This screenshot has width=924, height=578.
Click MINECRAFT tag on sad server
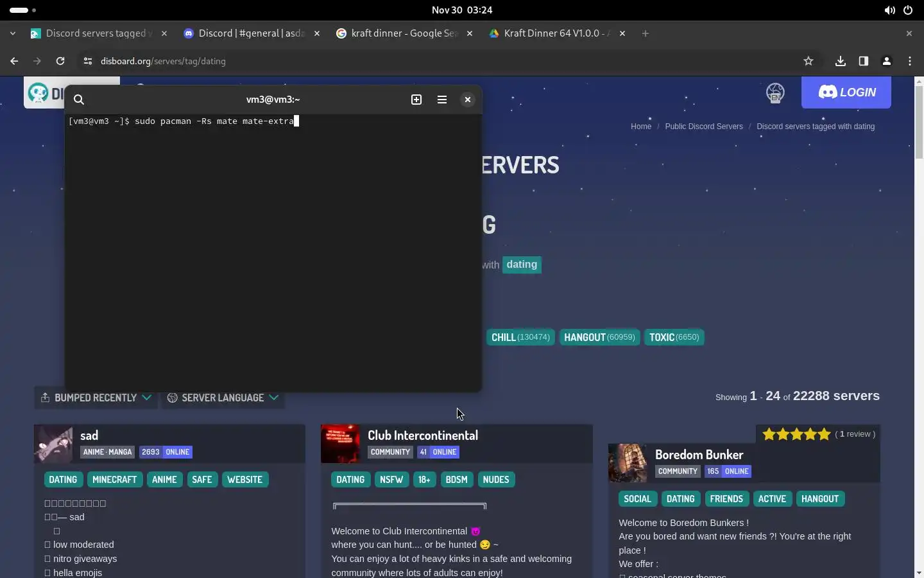(x=115, y=480)
